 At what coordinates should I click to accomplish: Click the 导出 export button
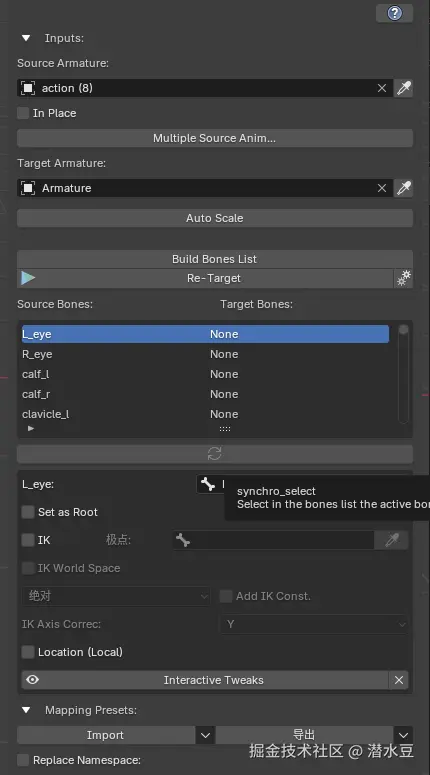point(304,735)
